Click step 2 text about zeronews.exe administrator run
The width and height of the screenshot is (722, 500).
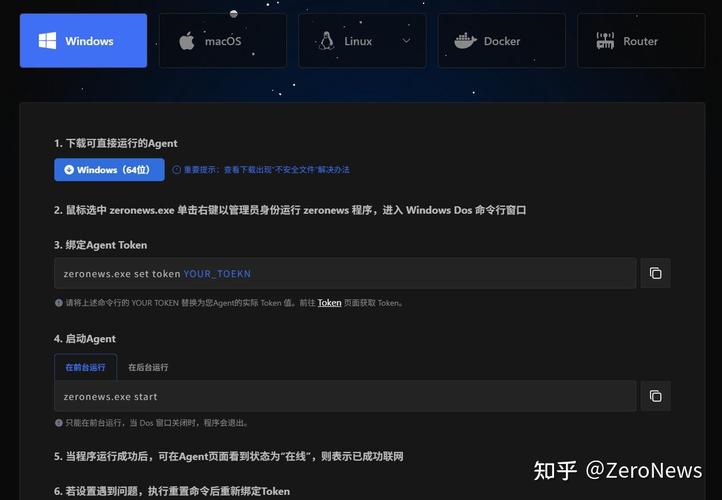pyautogui.click(x=290, y=210)
